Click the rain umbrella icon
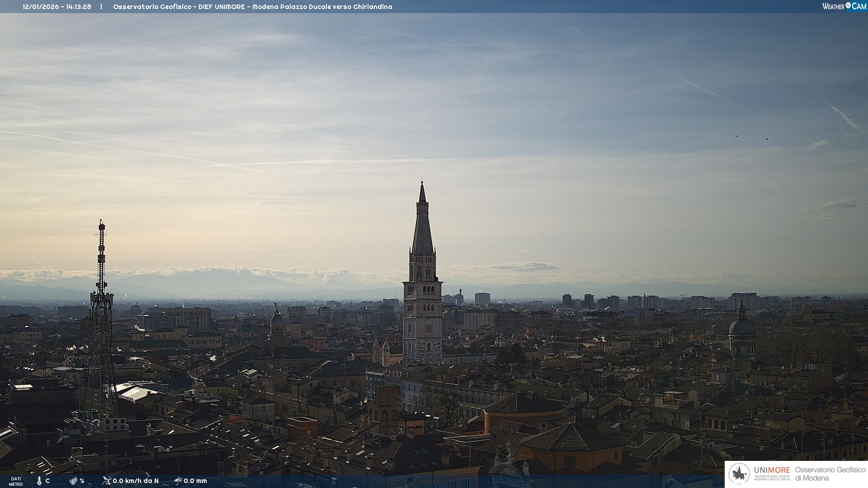 (178, 480)
